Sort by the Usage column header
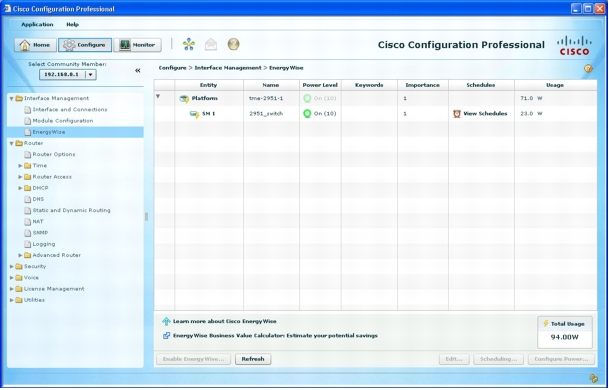Viewport: 609px width, 390px height. (555, 85)
